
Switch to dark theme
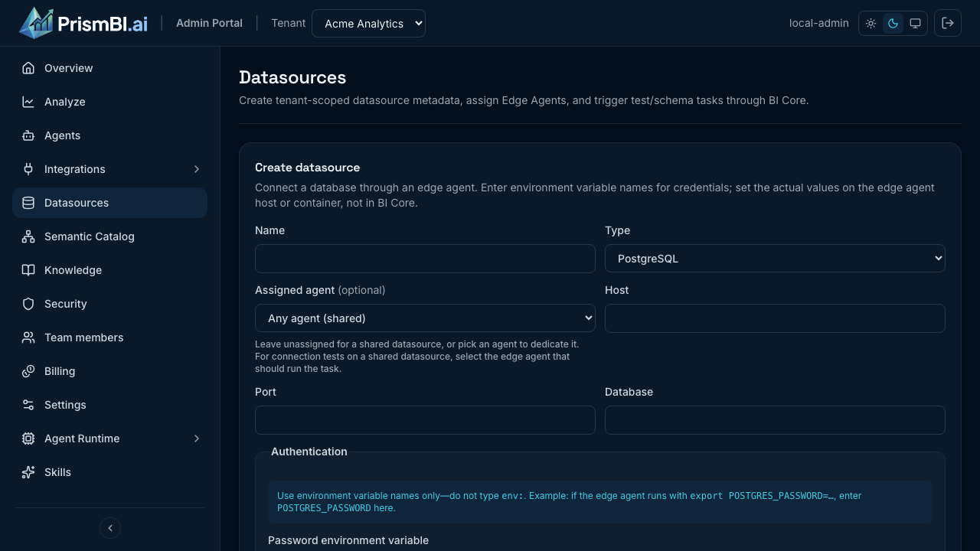pos(893,24)
